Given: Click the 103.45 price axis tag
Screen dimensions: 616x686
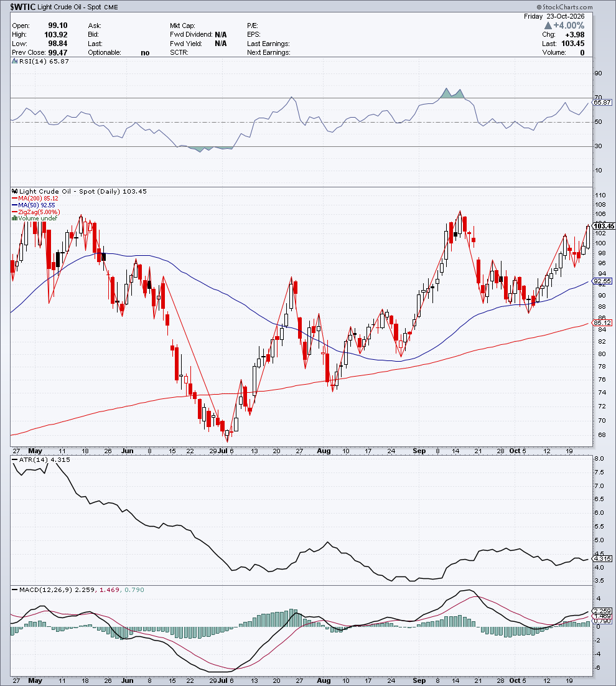Looking at the screenshot, I should (x=604, y=226).
